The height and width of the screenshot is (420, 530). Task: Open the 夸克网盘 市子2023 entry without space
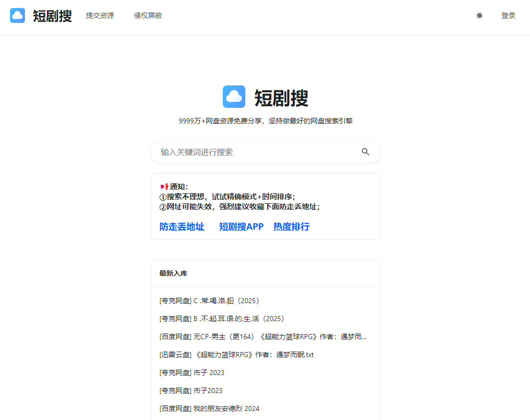(191, 391)
